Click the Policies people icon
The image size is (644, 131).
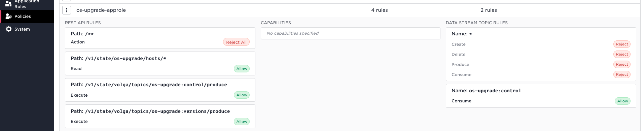coord(9,16)
